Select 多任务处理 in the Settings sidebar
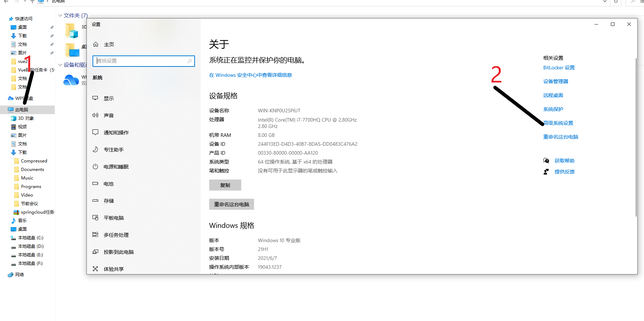This screenshot has height=321, width=644. pos(144,235)
